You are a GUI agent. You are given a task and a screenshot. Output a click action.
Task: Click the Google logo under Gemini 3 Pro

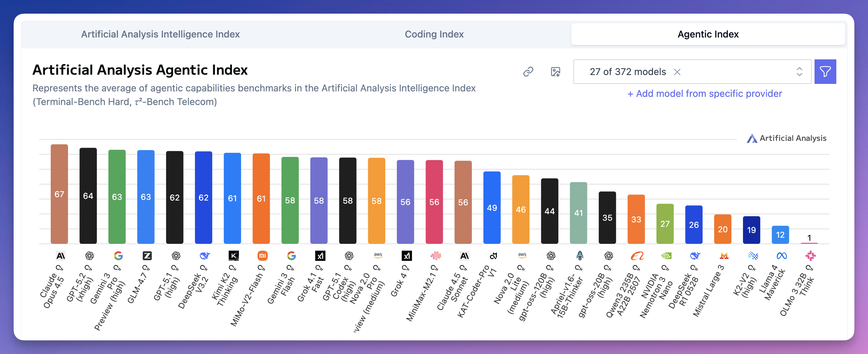pyautogui.click(x=118, y=255)
